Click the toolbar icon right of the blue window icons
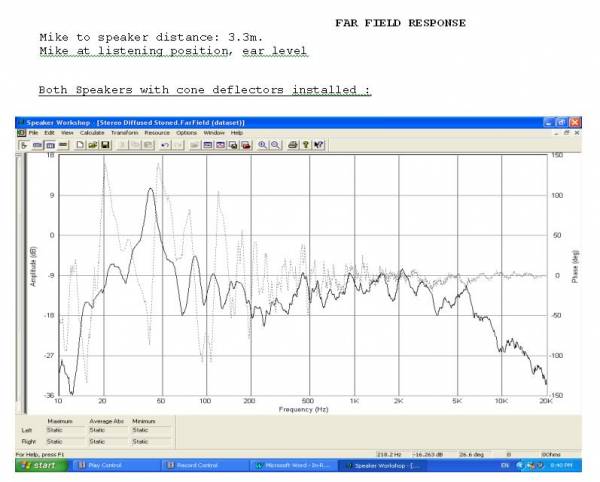The image size is (600, 482). pos(233,145)
